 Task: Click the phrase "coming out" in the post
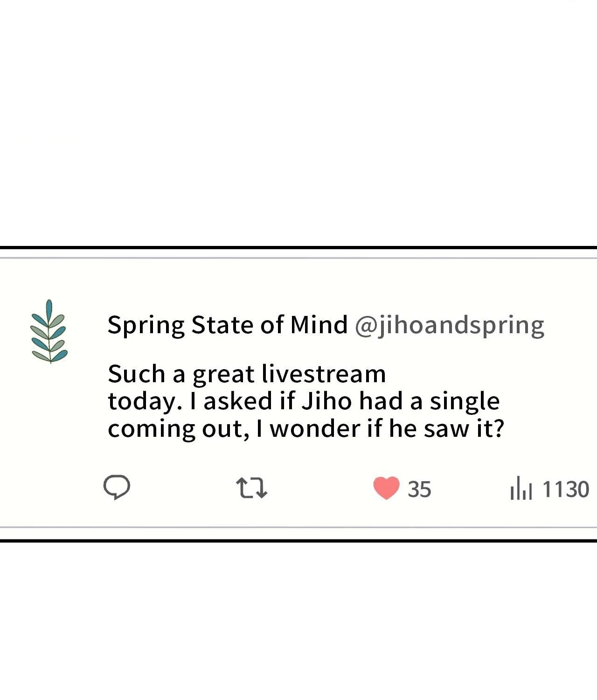point(175,429)
